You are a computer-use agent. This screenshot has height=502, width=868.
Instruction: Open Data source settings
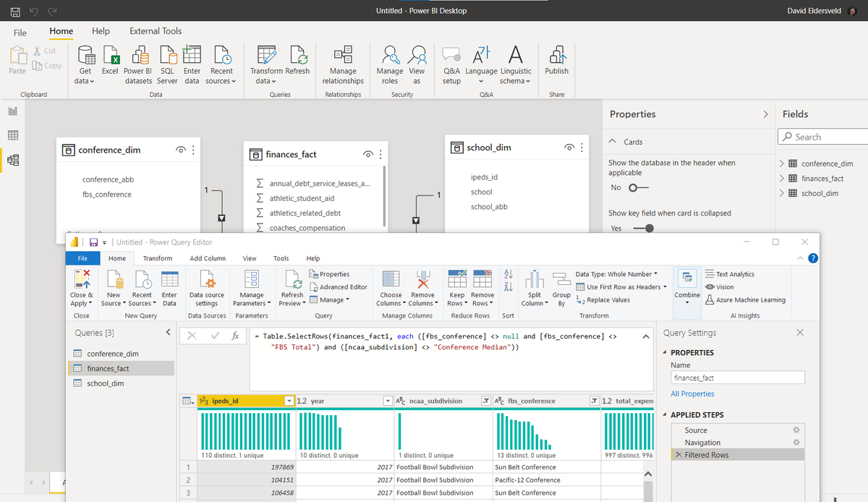[x=207, y=288]
